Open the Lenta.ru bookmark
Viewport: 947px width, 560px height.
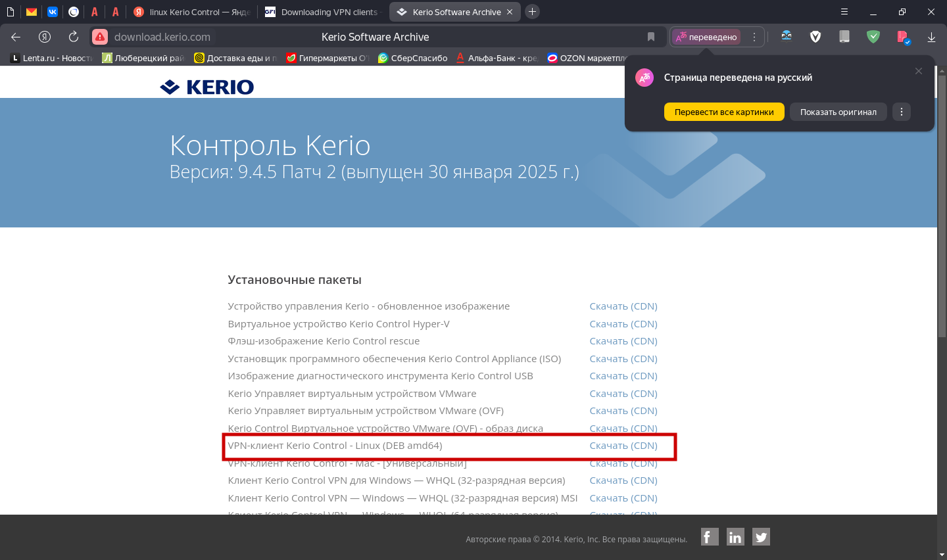[x=51, y=58]
